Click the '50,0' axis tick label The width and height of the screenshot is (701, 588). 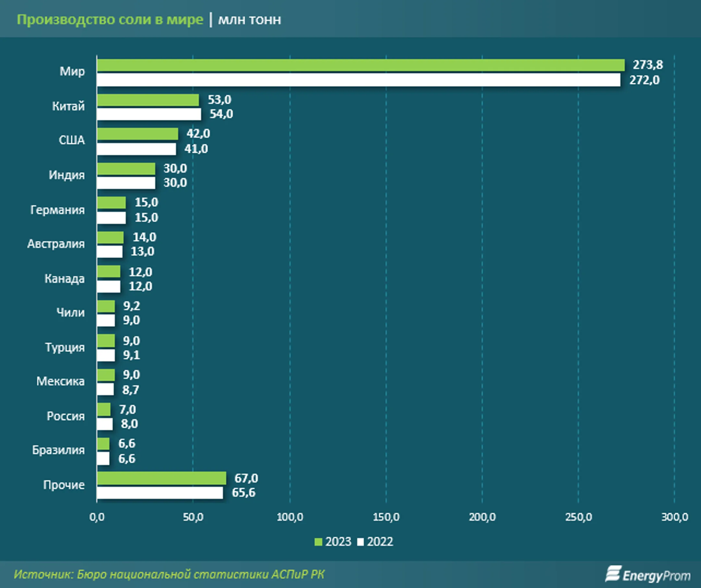tap(193, 517)
